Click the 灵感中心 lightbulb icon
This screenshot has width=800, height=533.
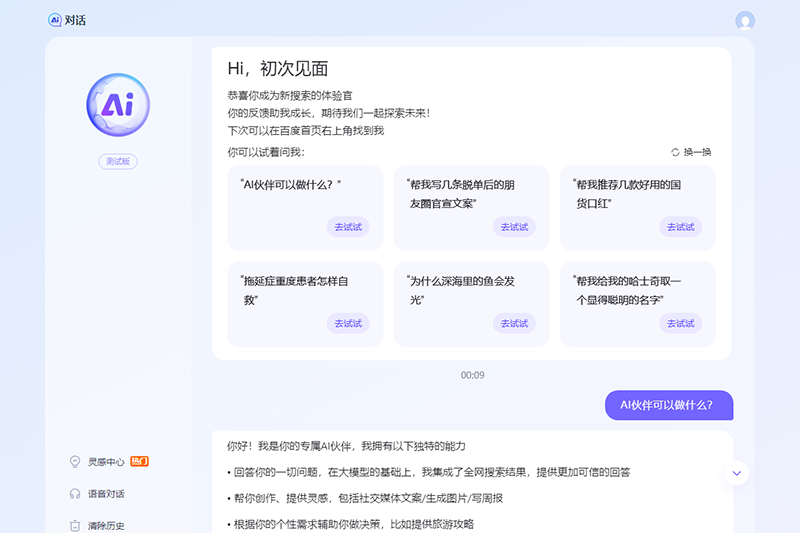pyautogui.click(x=75, y=462)
